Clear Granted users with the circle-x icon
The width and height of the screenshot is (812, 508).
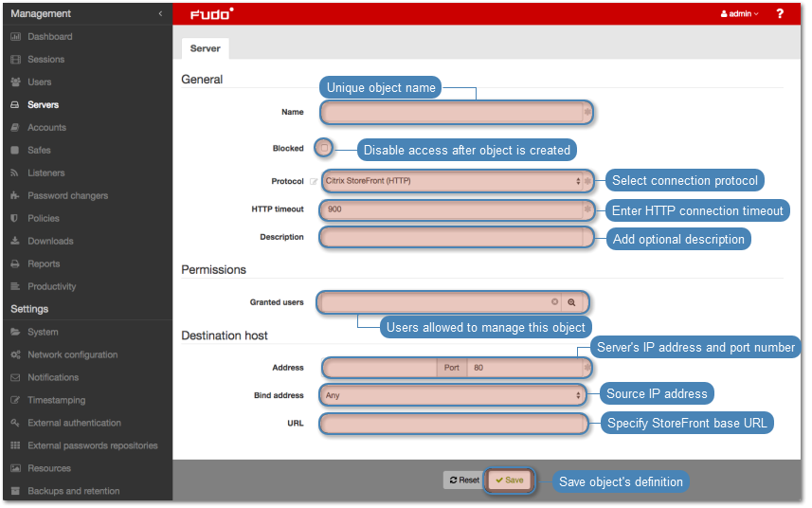pyautogui.click(x=554, y=302)
